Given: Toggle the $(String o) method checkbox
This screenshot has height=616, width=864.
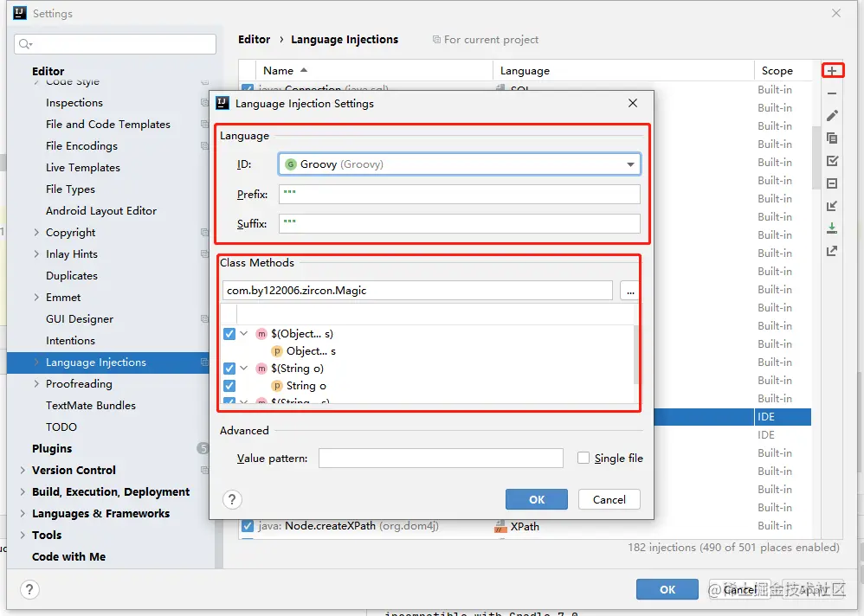Looking at the screenshot, I should coord(229,369).
